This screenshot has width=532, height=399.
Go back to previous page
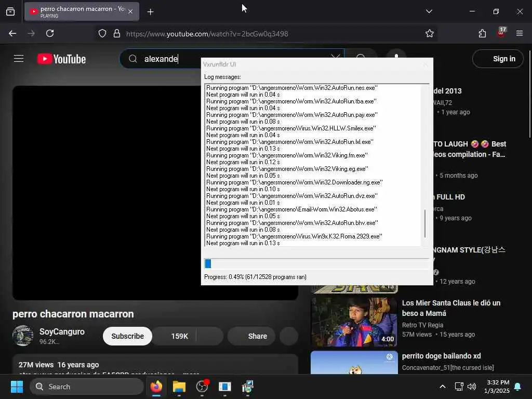(x=12, y=34)
